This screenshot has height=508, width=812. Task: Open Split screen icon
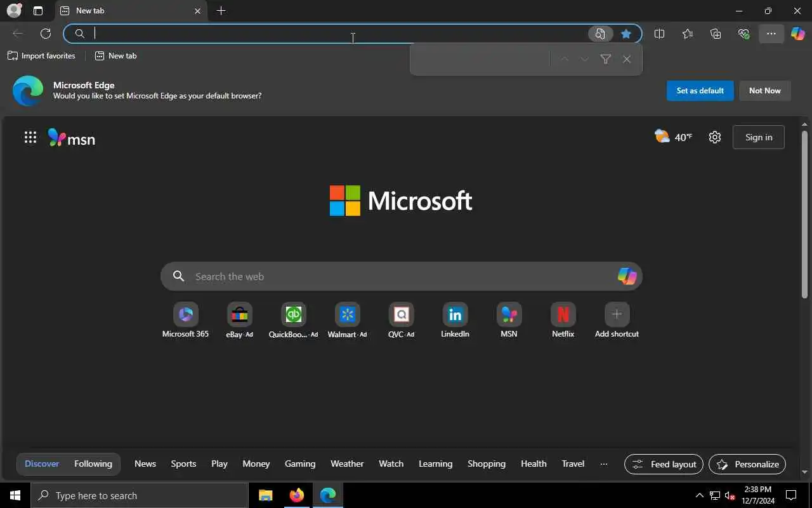[659, 34]
